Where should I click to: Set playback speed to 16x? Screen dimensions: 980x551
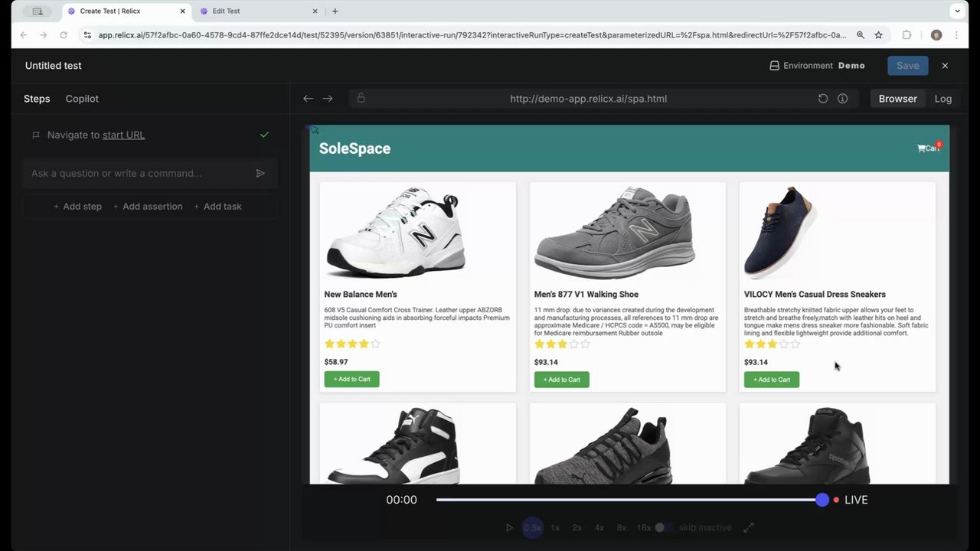[x=644, y=527]
